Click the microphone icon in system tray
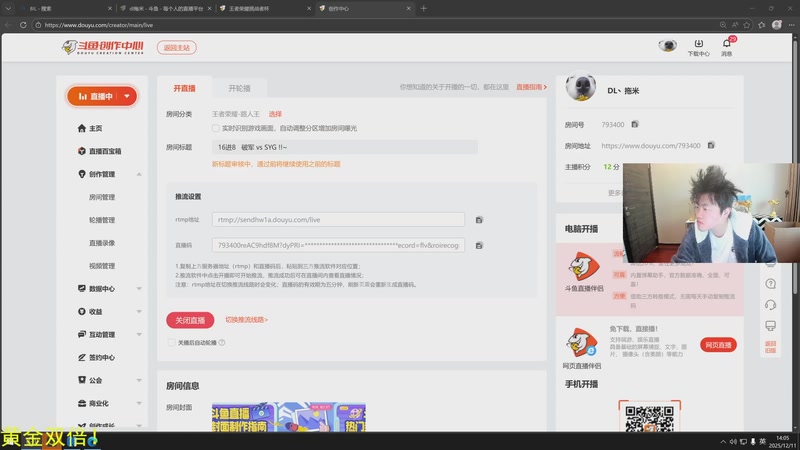This screenshot has height=450, width=800. coord(753,441)
